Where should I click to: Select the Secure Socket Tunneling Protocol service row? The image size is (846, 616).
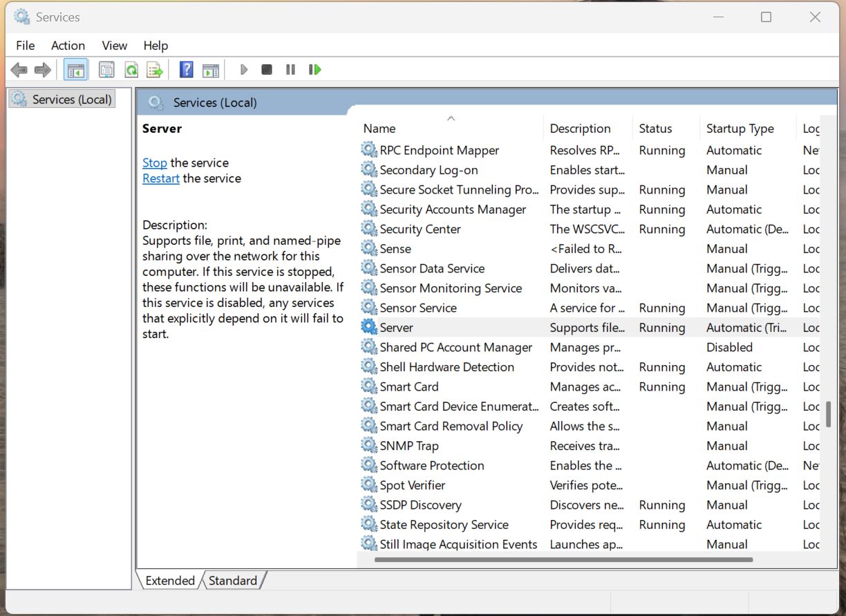tap(587, 189)
